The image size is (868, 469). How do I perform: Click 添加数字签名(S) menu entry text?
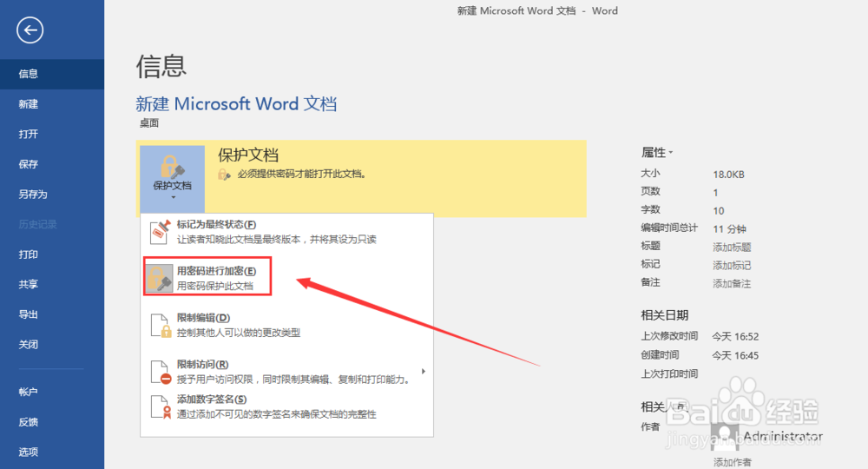click(212, 399)
